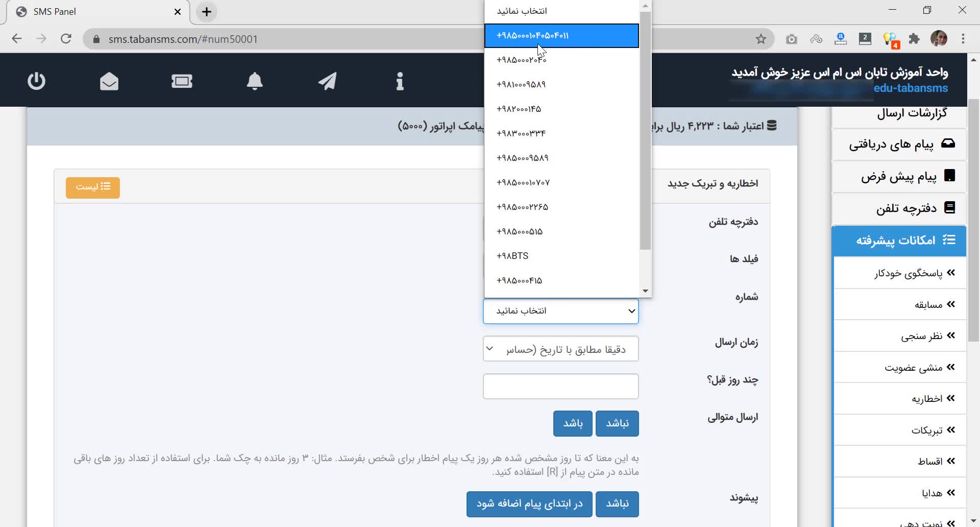Collapse امکانات پیشرفته sidebar section
Image resolution: width=980 pixels, height=527 pixels.
coord(899,241)
